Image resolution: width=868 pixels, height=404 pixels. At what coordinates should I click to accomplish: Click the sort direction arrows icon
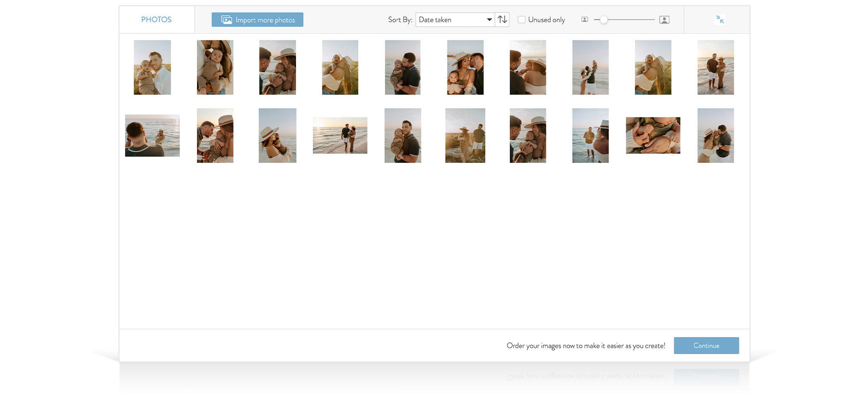point(502,20)
